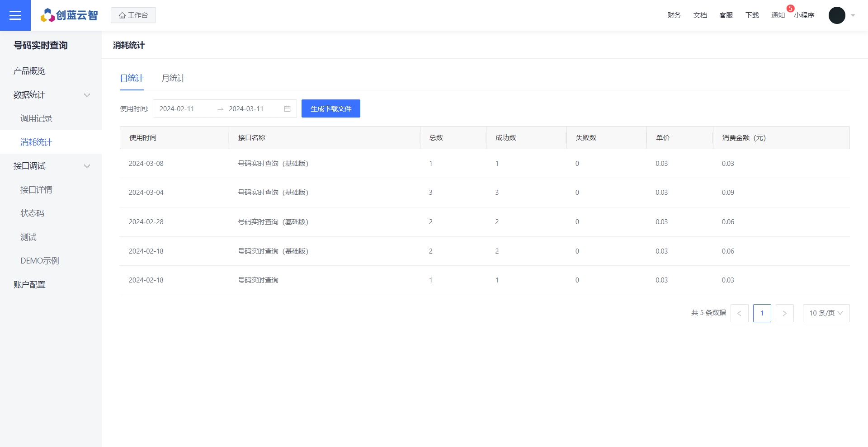Open the 10 条/页 page size dropdown

pyautogui.click(x=826, y=313)
